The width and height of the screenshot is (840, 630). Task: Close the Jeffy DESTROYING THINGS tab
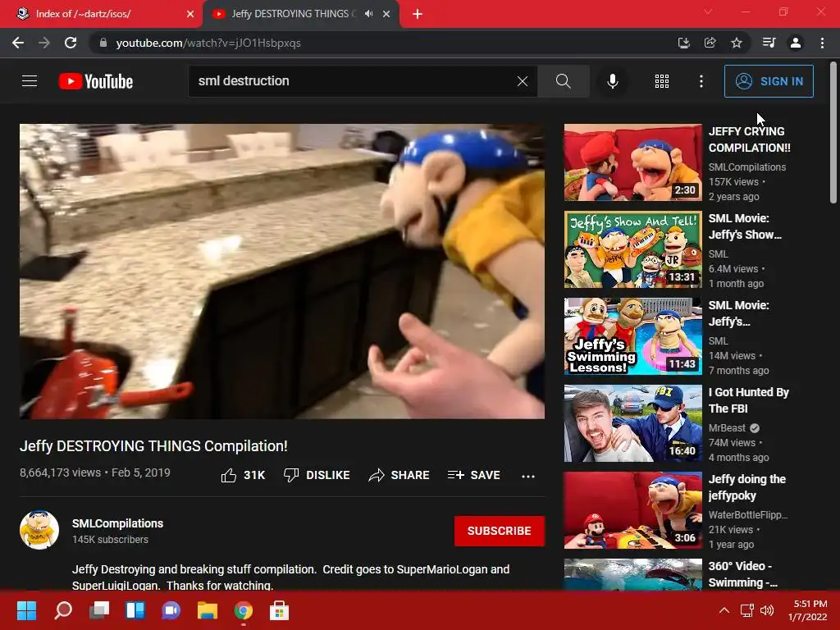pos(386,14)
